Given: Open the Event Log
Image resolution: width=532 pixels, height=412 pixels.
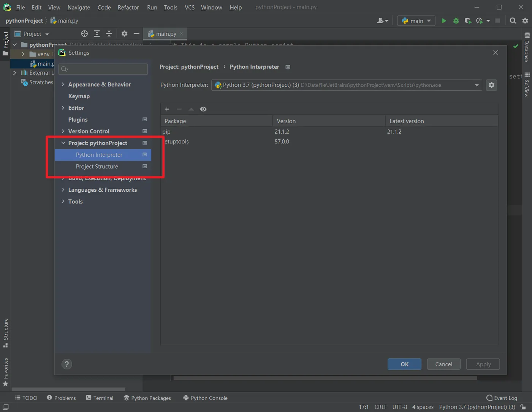Looking at the screenshot, I should point(502,398).
